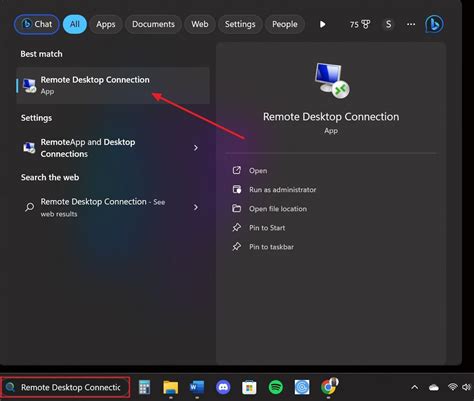Viewport: 474px width, 401px height.
Task: Switch to the Web filter
Action: pos(200,24)
